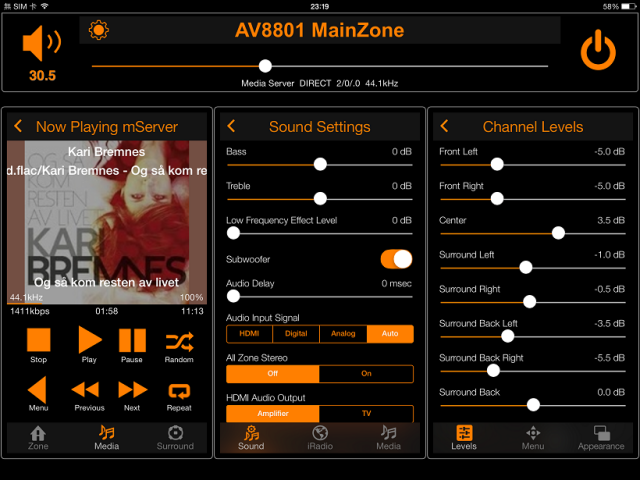Go back from Sound Settings

(231, 126)
